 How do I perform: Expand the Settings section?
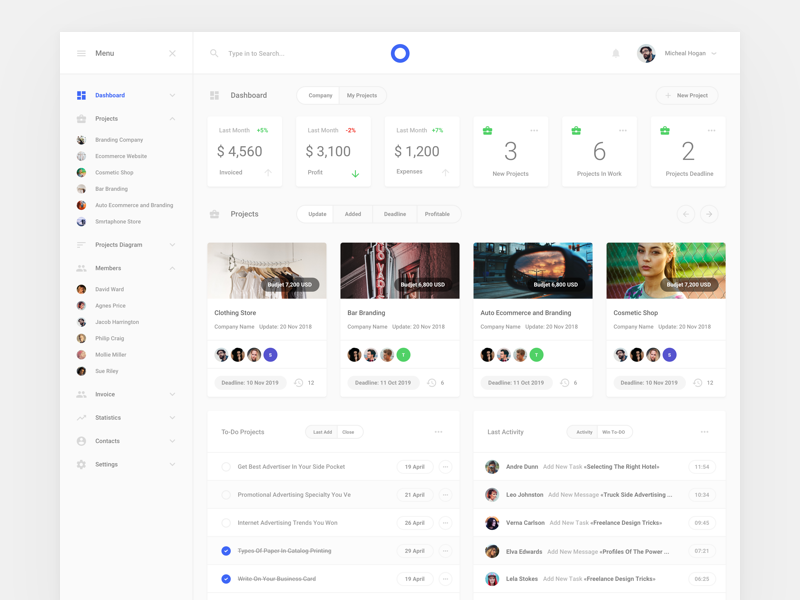[x=172, y=464]
